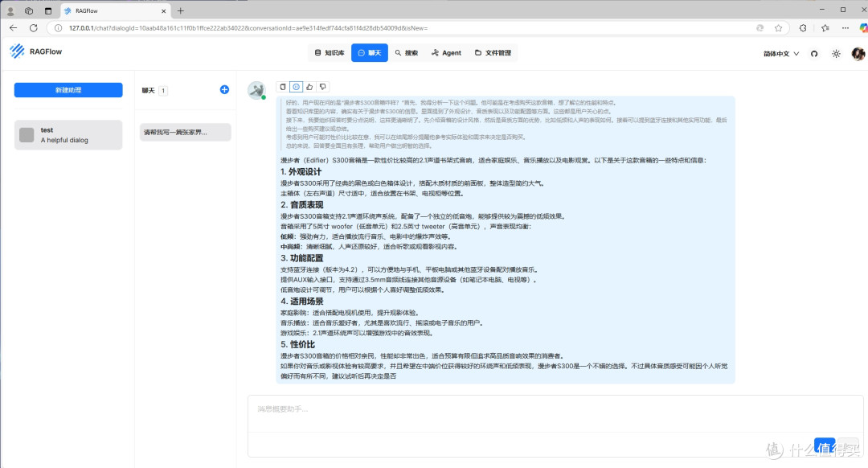Screen dimensions: 868x468
Task: Open the conversation 请帮我写一篇张家界...
Action: (x=186, y=133)
